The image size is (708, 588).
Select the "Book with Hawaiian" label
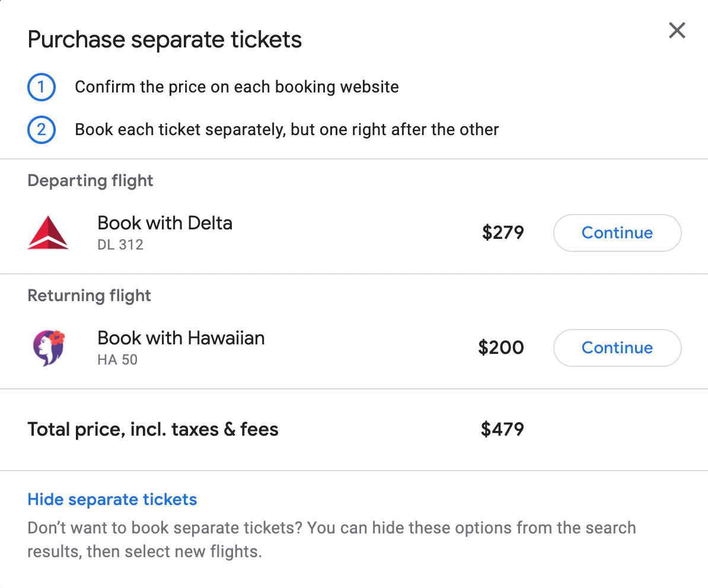click(x=181, y=338)
